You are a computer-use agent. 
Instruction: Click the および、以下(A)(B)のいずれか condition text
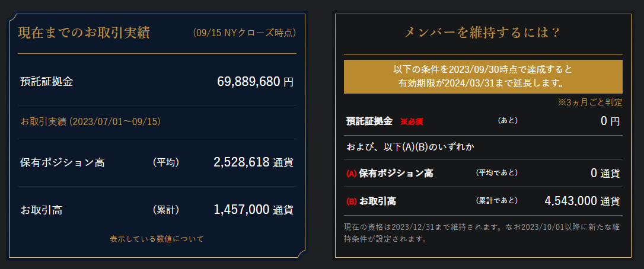(x=413, y=146)
